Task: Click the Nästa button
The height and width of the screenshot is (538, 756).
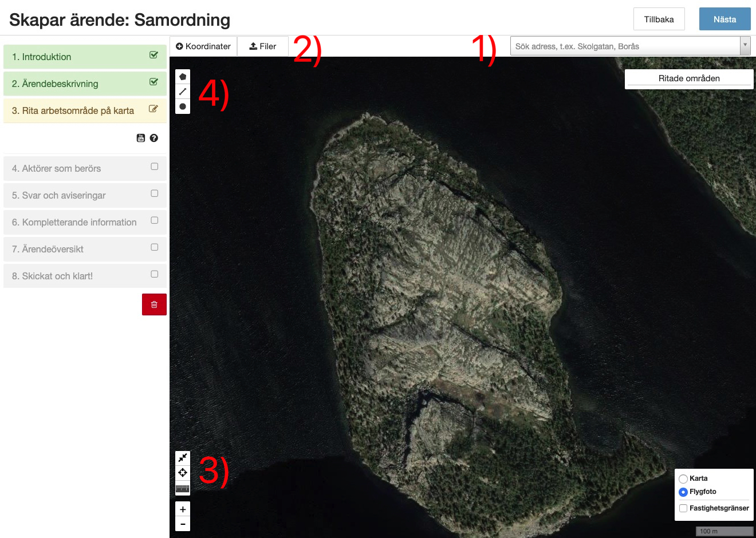Action: (724, 19)
